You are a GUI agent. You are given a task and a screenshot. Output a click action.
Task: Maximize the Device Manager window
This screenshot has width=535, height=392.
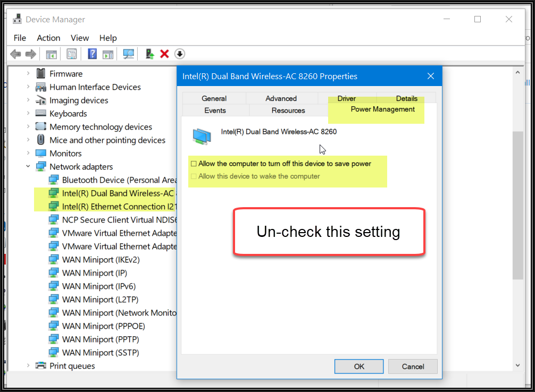coord(478,19)
